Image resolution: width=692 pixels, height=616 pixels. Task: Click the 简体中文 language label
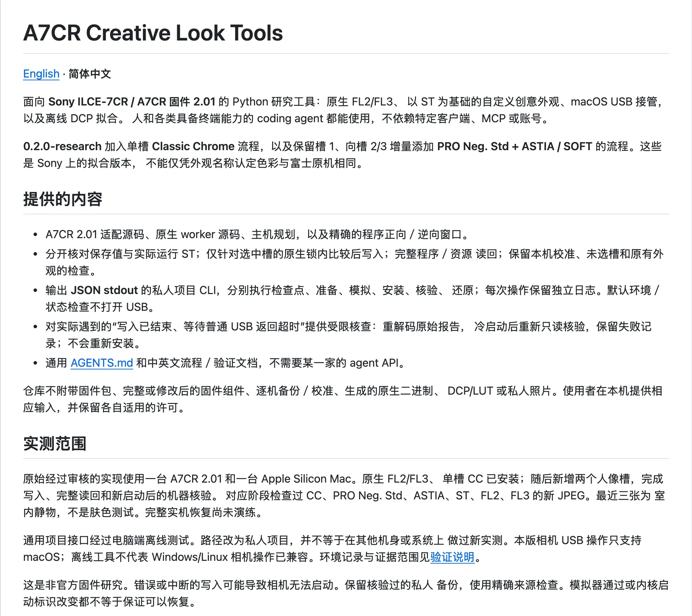point(90,74)
